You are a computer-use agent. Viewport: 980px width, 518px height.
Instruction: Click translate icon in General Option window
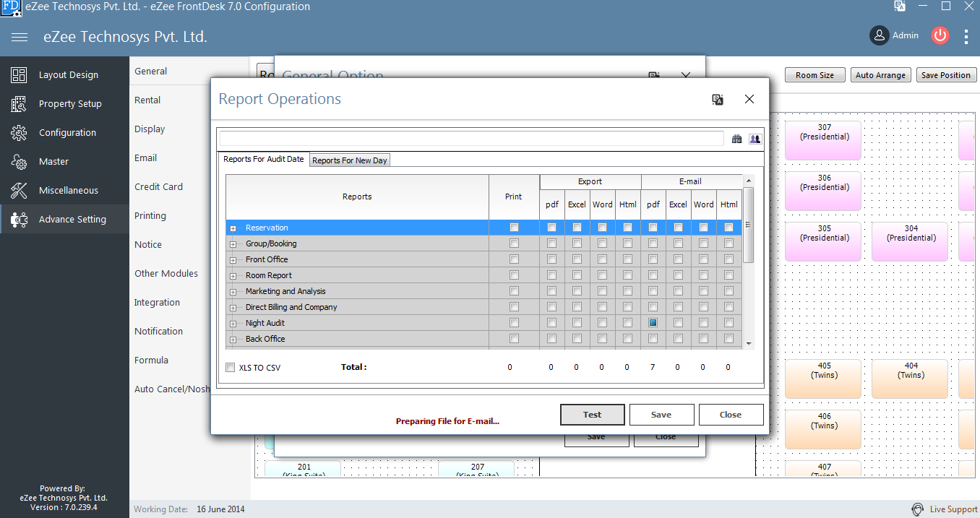point(655,74)
